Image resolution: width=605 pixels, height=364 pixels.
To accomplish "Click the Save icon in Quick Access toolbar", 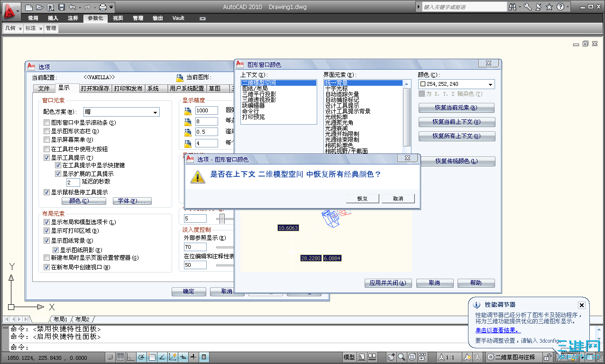I will click(63, 7).
